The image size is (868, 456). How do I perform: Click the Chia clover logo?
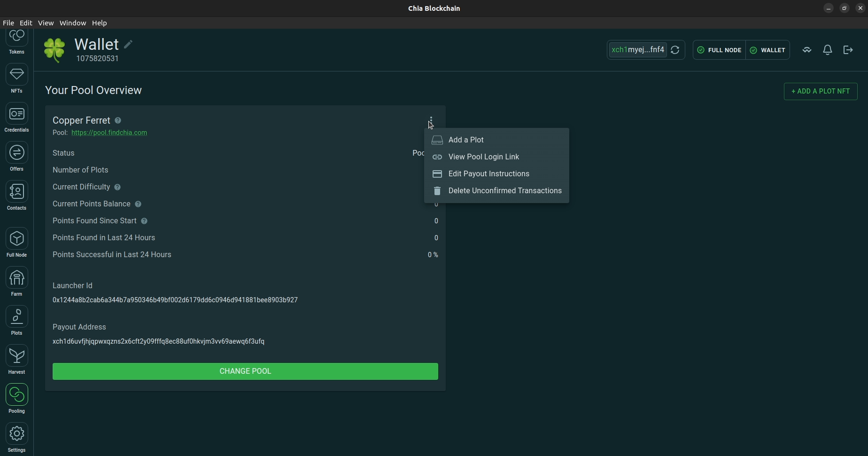[x=54, y=50]
